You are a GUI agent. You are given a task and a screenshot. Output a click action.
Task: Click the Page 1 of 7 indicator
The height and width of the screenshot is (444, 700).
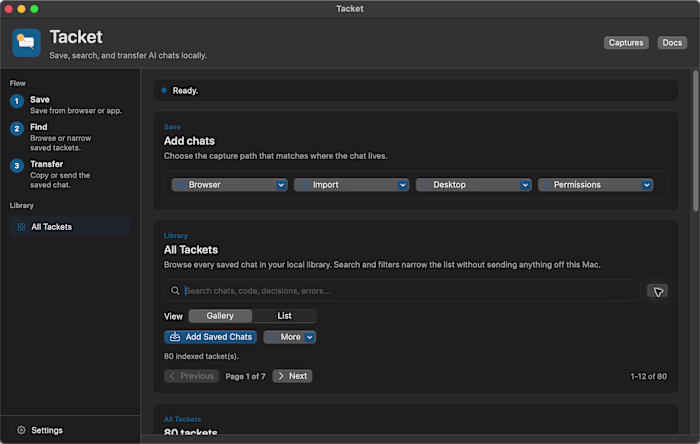[x=246, y=377]
